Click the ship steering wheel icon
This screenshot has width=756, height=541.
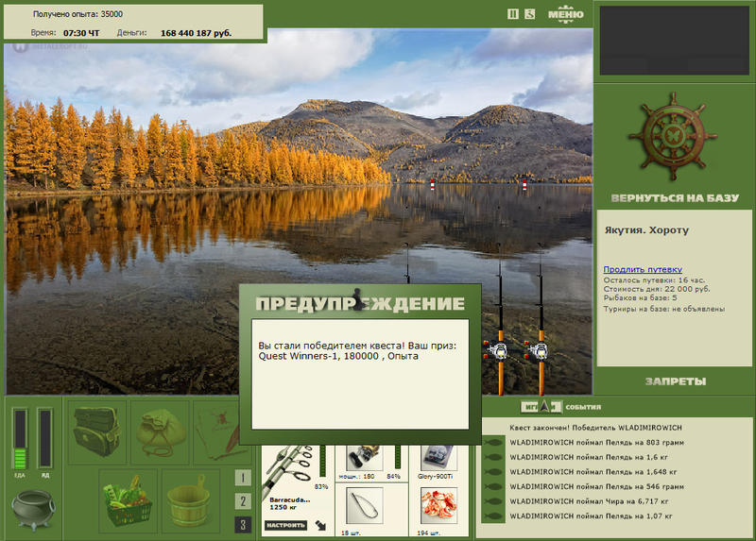click(x=674, y=136)
